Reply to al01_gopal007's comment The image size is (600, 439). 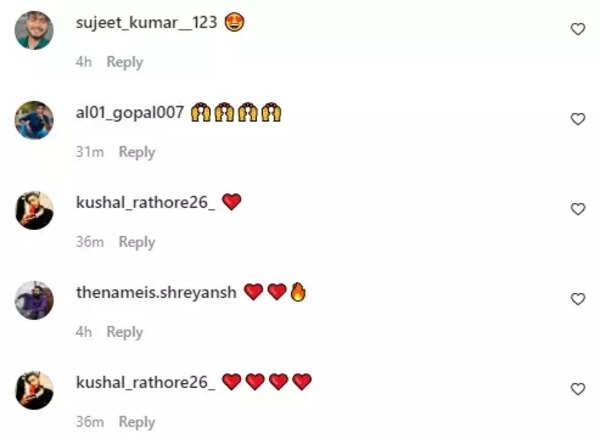[137, 152]
